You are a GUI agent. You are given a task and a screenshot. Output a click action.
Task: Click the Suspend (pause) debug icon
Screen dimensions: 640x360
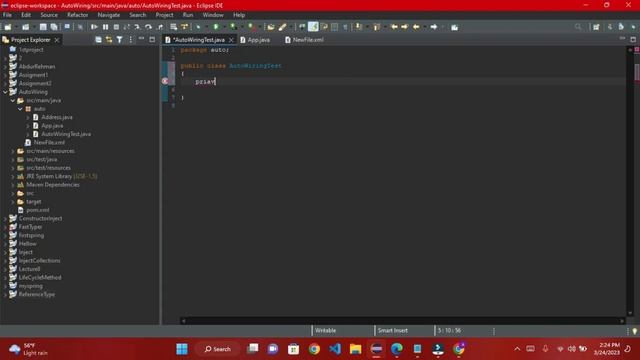[x=105, y=27]
